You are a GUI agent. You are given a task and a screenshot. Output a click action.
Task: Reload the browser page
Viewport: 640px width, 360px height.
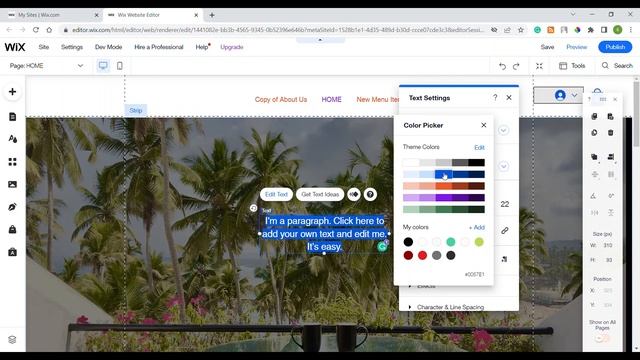pos(36,30)
